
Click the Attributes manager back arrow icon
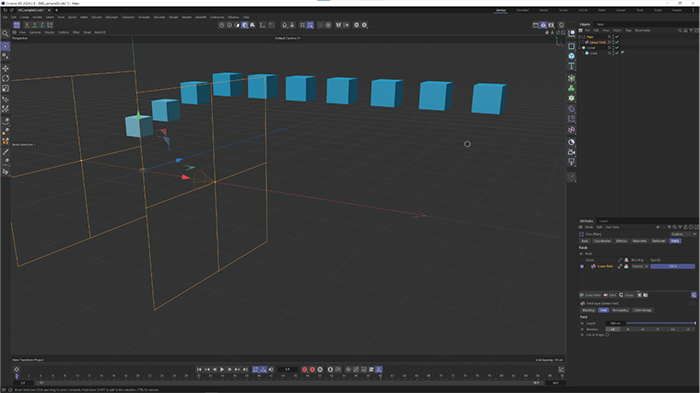(x=658, y=227)
